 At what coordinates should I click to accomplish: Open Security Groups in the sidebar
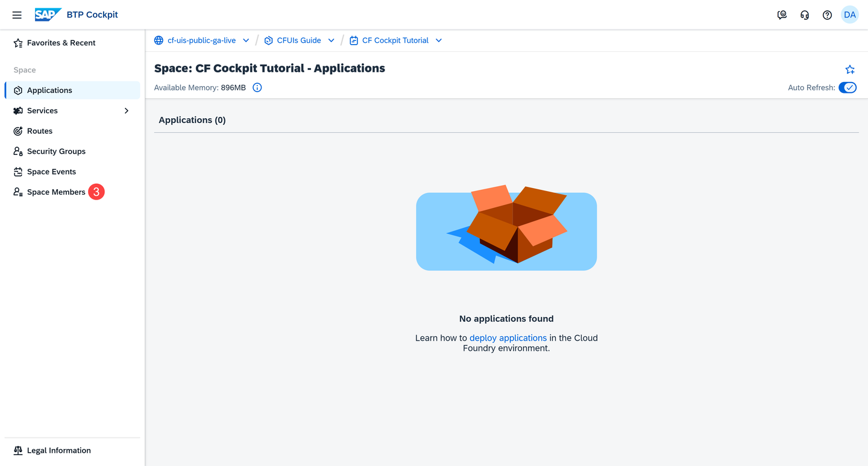(x=72, y=151)
